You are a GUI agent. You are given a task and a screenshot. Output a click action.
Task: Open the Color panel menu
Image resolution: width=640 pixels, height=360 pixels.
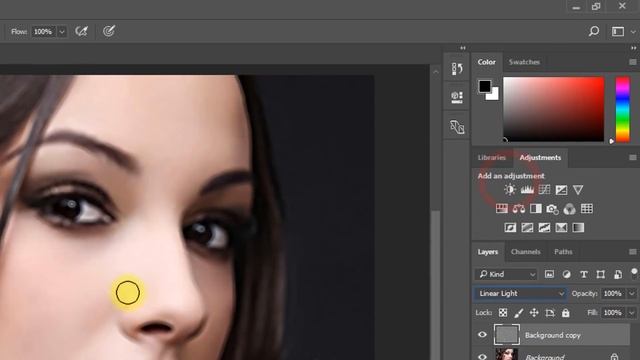point(633,62)
